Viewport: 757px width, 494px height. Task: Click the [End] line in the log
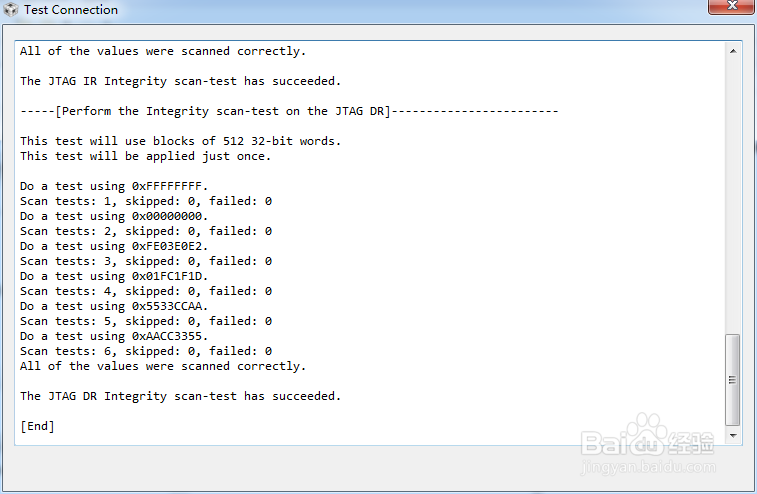(37, 426)
